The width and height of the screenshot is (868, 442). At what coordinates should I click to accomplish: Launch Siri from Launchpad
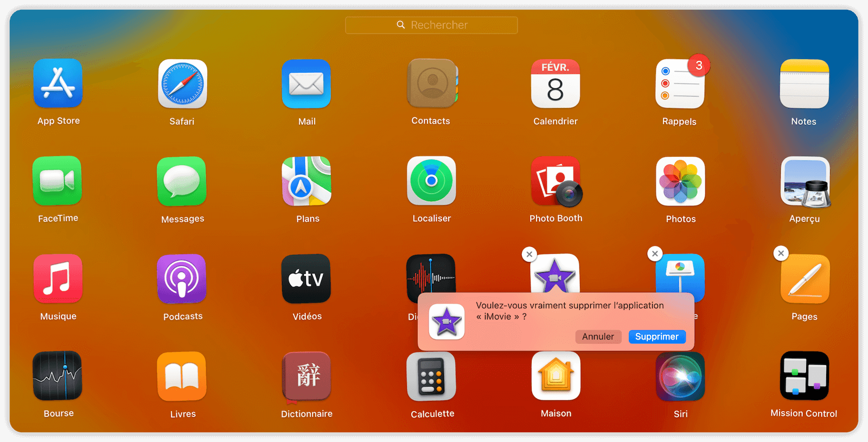[680, 376]
